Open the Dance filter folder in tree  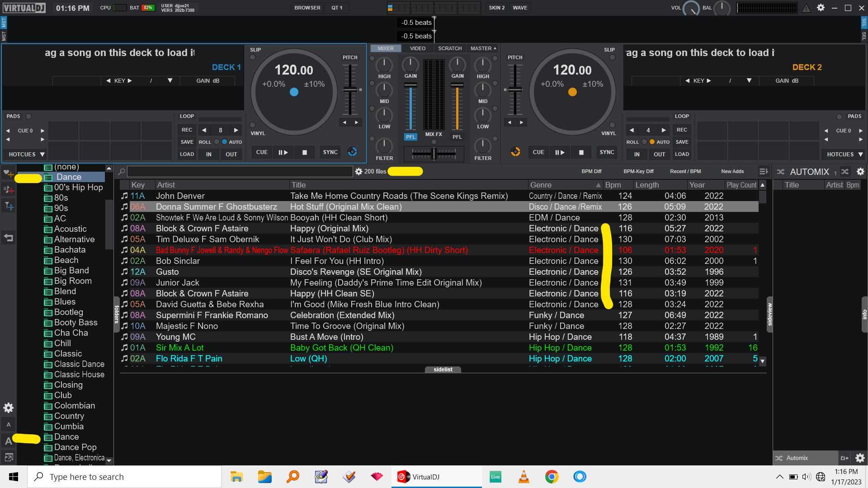[74, 177]
